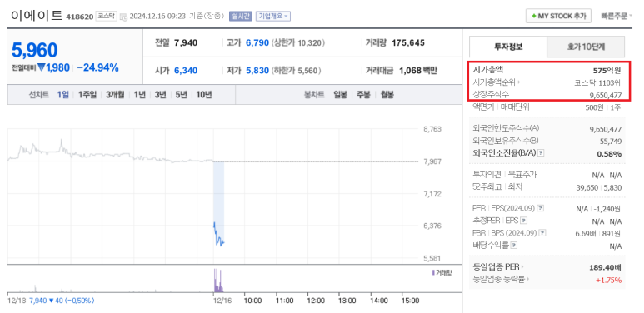The image size is (644, 313).
Task: Click help icon beside 추정PER EPS
Action: point(523,221)
